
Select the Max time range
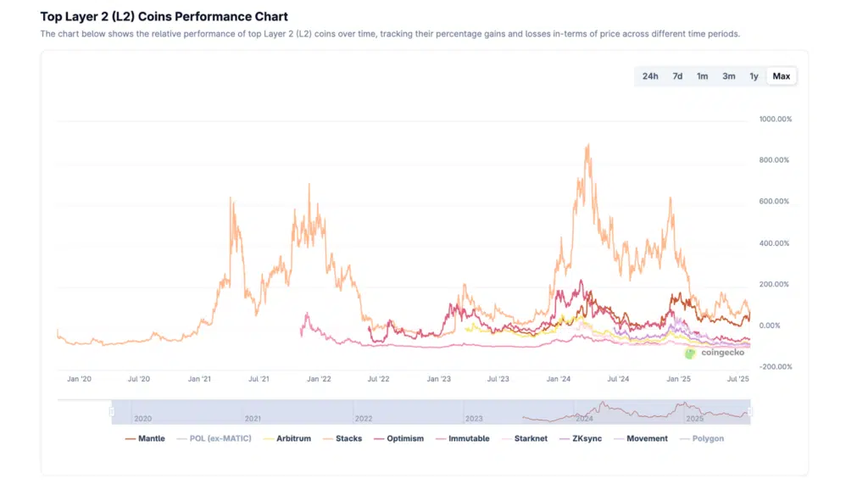tap(781, 76)
